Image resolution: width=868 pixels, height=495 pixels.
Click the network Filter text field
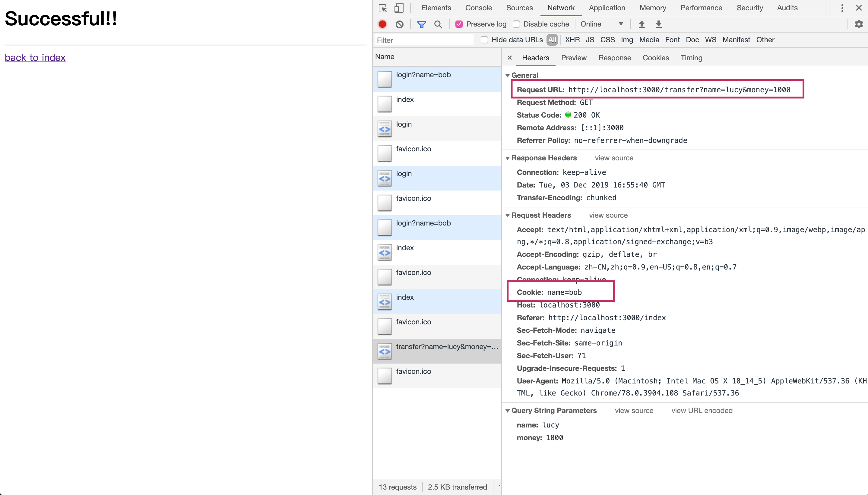coord(424,40)
